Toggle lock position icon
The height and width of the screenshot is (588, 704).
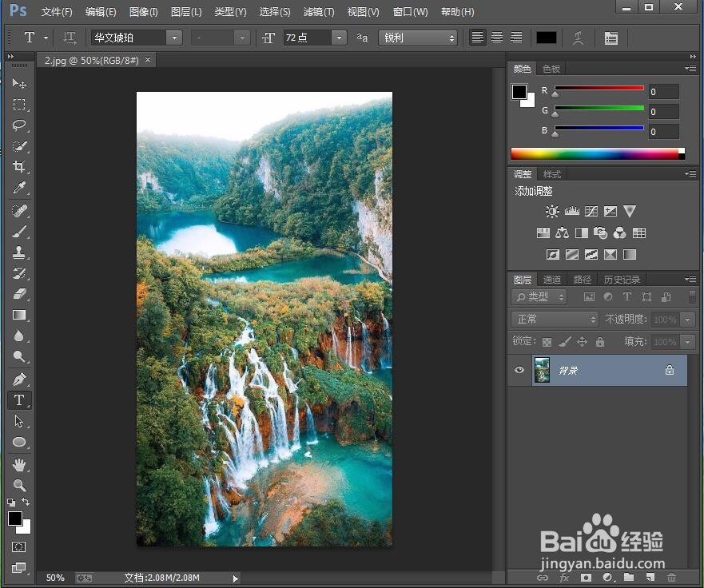[583, 342]
